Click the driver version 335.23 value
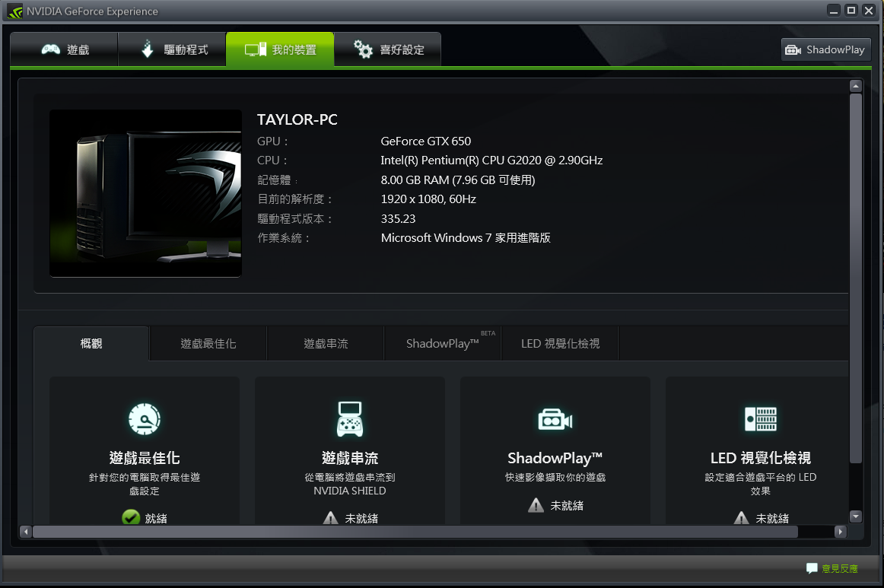The height and width of the screenshot is (588, 884). [x=398, y=219]
